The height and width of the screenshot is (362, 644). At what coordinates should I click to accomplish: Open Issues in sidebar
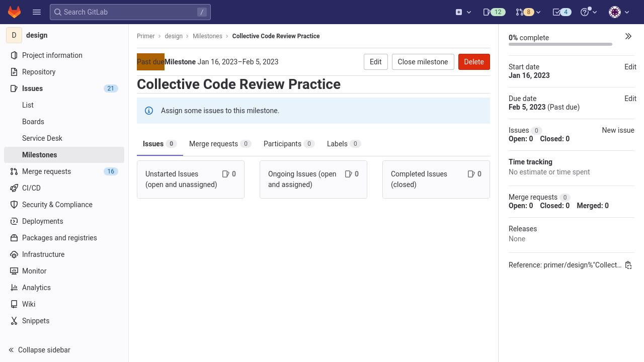pos(64,88)
